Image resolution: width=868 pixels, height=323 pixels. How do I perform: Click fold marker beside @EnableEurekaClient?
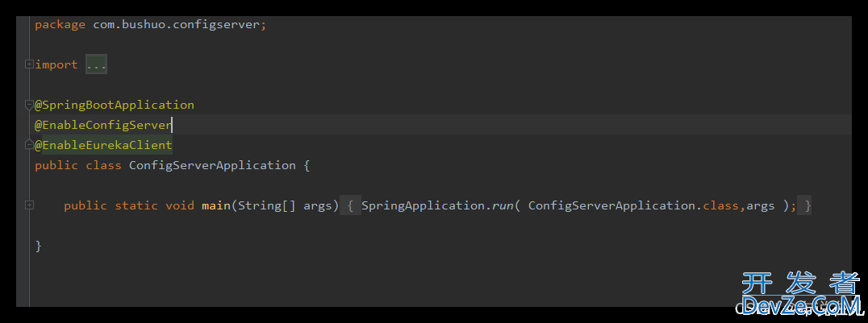click(x=29, y=145)
